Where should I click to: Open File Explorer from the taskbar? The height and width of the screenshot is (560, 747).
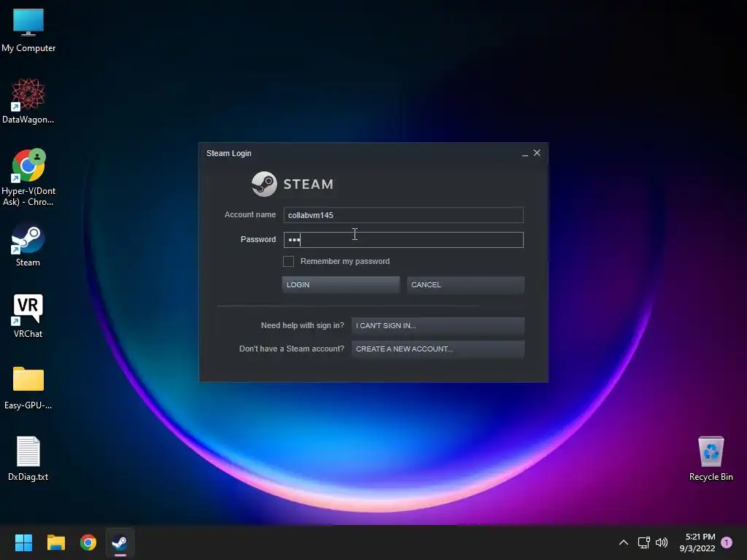coord(55,542)
